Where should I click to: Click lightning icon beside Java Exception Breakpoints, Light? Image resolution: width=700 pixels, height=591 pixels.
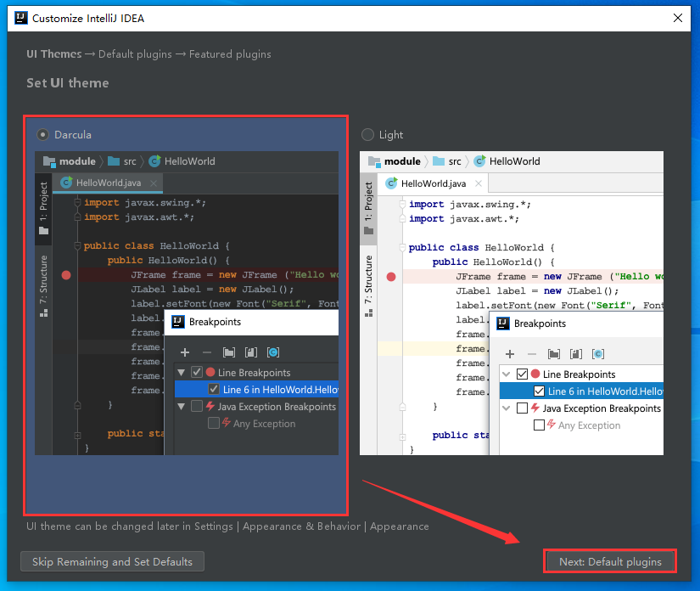coord(535,408)
